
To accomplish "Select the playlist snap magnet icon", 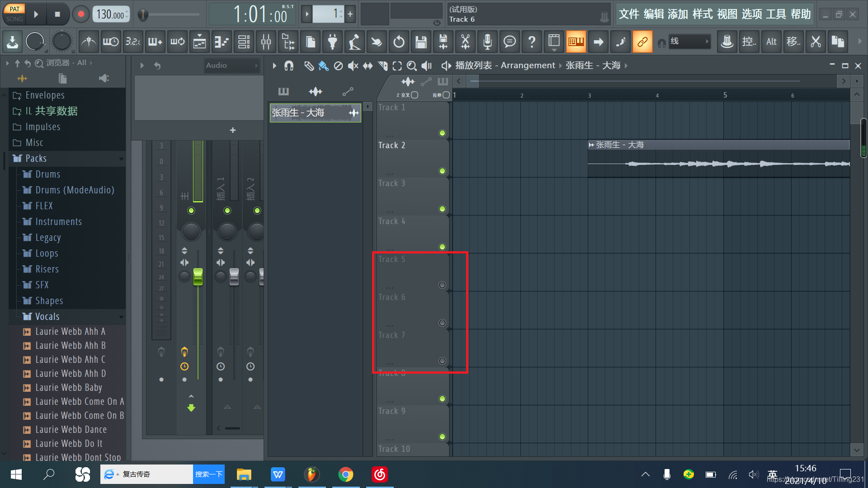I will pos(289,66).
